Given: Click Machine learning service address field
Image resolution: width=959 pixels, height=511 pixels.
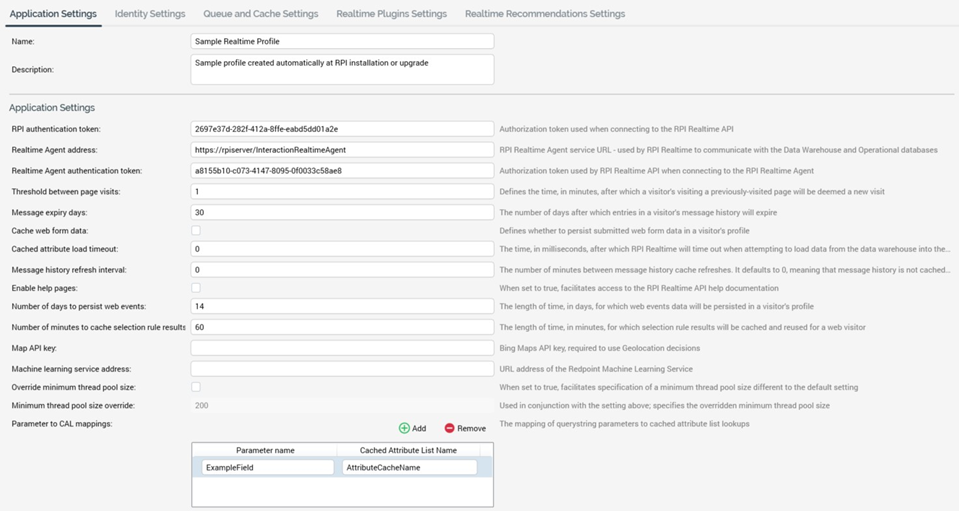Looking at the screenshot, I should coord(342,369).
